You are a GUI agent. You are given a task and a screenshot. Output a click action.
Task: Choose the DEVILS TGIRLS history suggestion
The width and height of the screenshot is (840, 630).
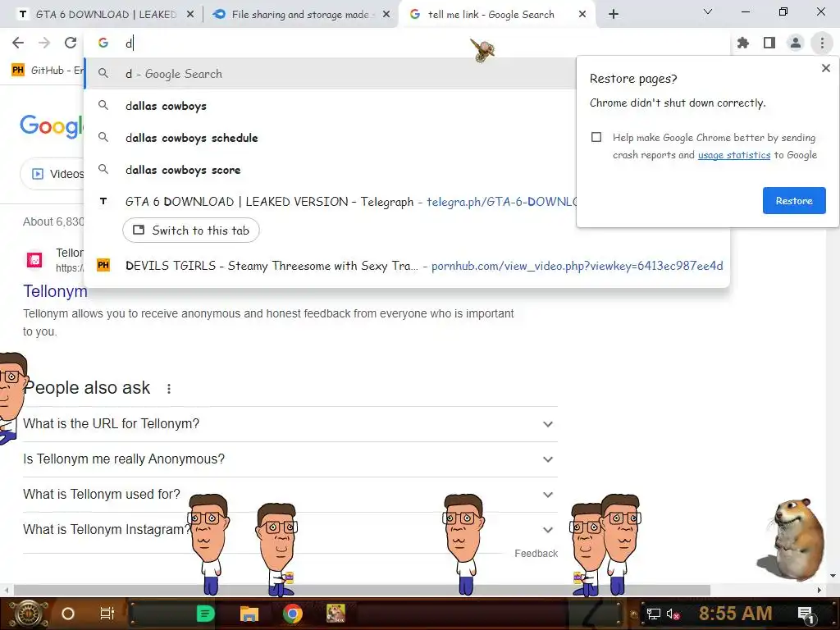point(407,266)
